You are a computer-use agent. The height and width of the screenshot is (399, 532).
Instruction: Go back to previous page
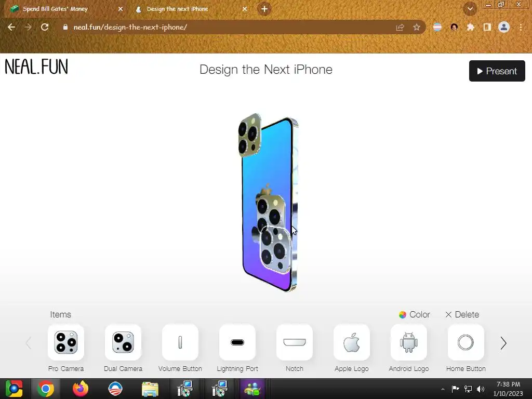11,27
